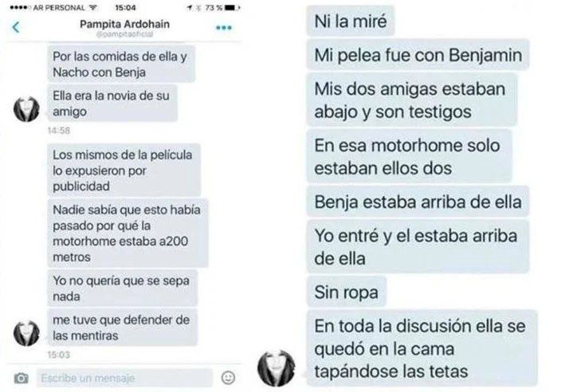Select the 'Benja estaba arriba de ella' bubble

point(418,202)
